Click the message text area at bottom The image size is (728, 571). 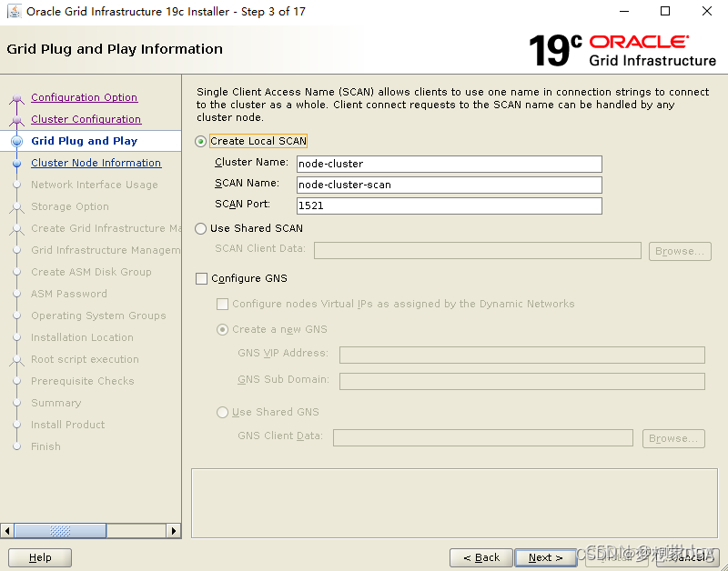tap(454, 504)
